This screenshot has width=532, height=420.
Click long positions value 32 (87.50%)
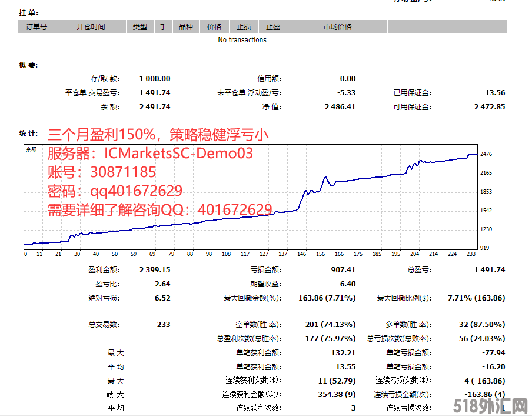coord(482,325)
